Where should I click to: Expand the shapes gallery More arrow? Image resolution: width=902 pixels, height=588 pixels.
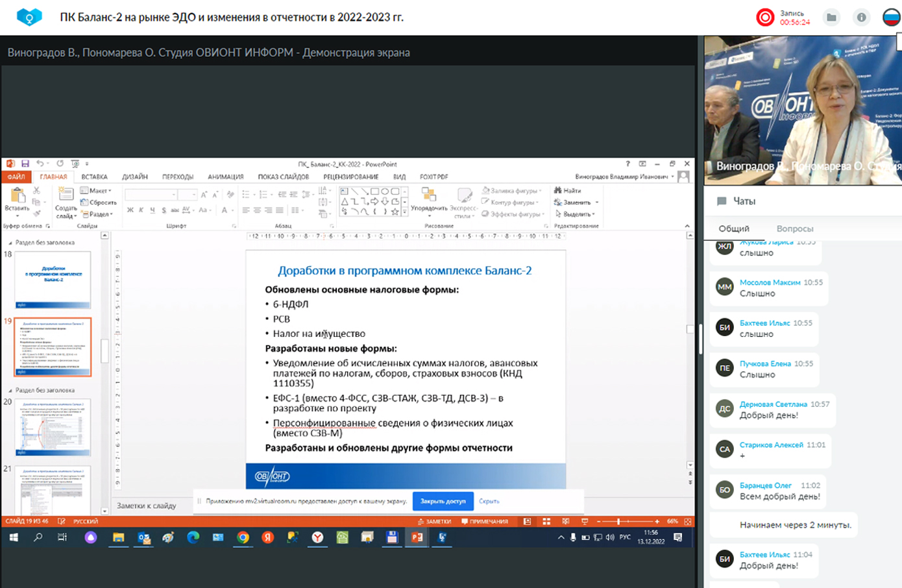[x=405, y=212]
